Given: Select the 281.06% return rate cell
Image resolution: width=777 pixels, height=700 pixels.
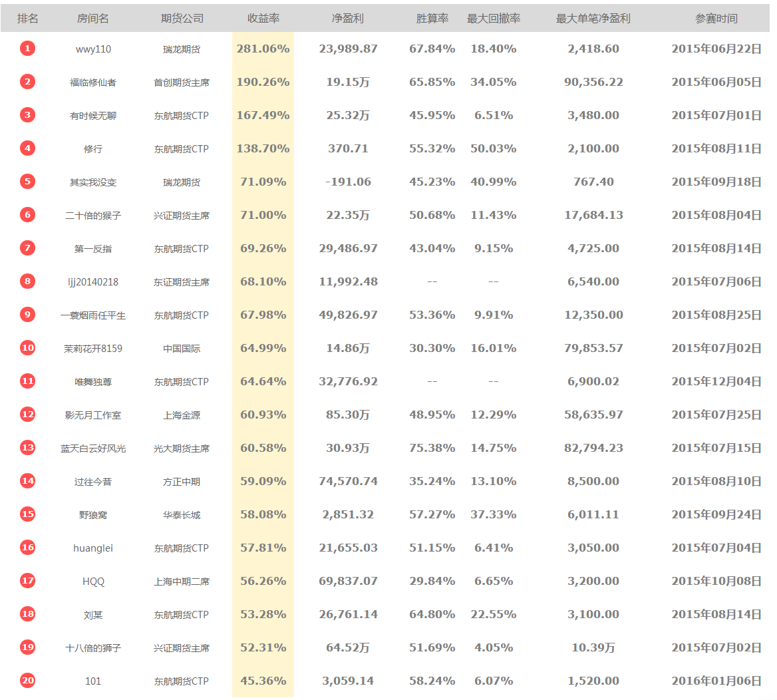Looking at the screenshot, I should click(263, 49).
